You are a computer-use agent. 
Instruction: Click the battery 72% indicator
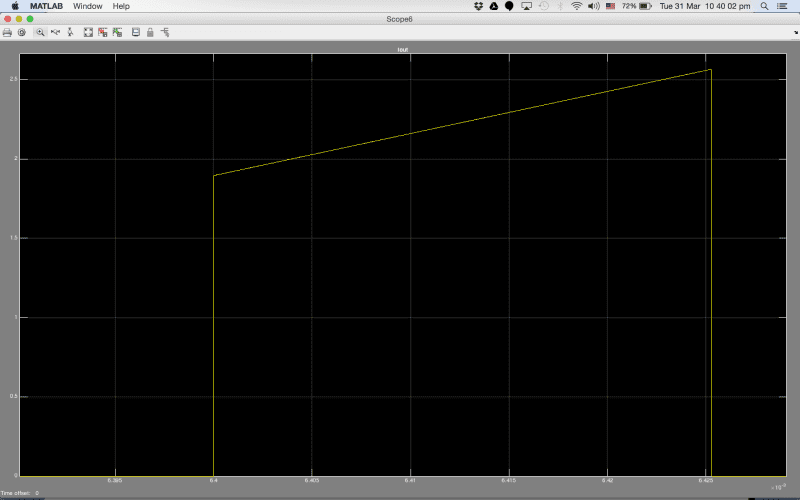pyautogui.click(x=637, y=6)
